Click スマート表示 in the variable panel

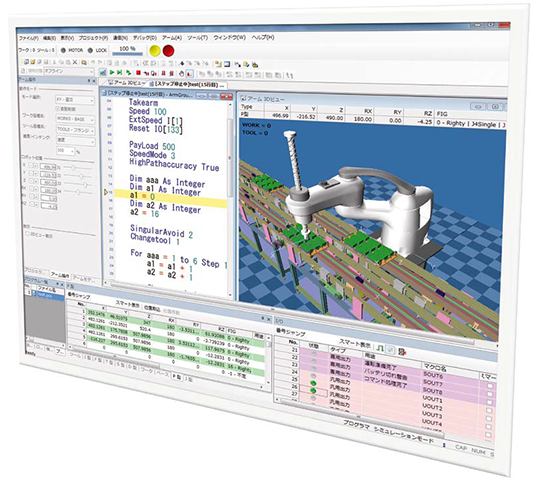127,304
